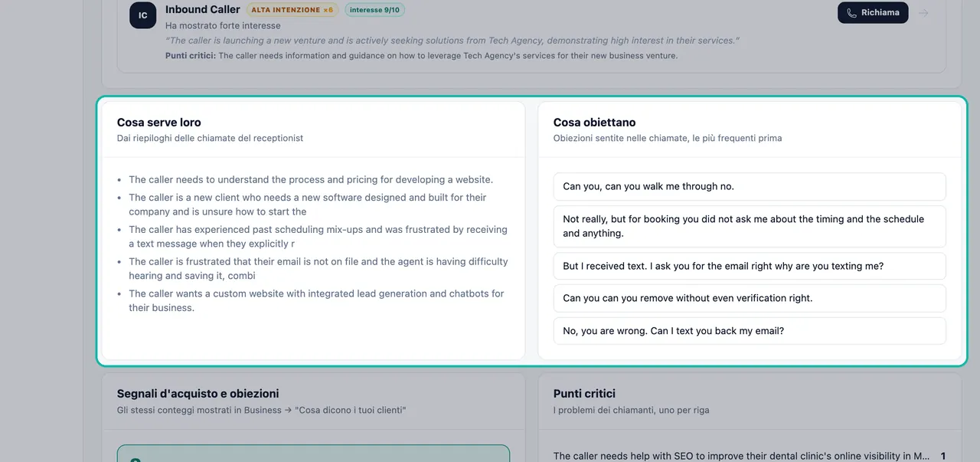Click the Cosa obiettano heading
Screen dimensions: 980x462
(x=594, y=123)
